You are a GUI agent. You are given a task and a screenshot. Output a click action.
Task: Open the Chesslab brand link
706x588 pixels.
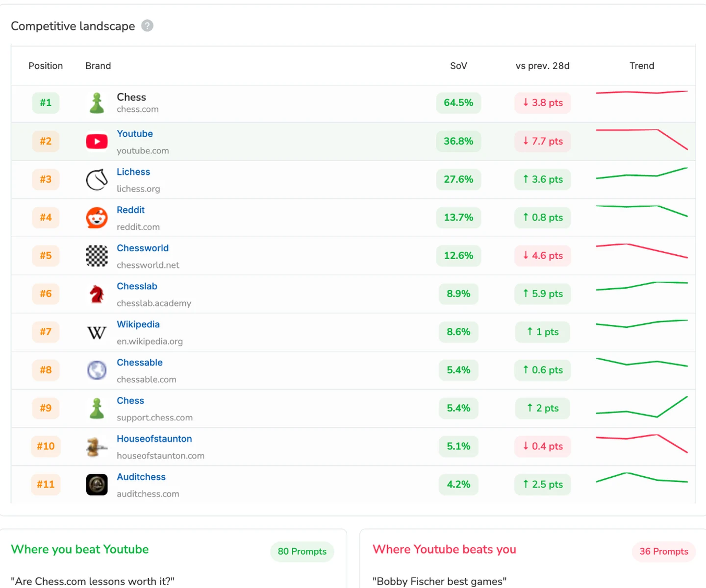point(137,286)
